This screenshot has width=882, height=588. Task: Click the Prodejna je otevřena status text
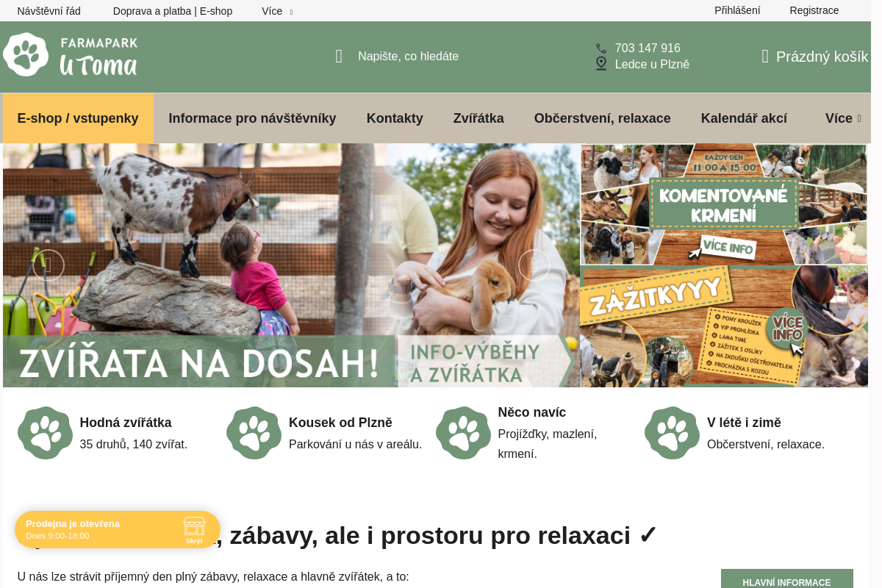73,524
